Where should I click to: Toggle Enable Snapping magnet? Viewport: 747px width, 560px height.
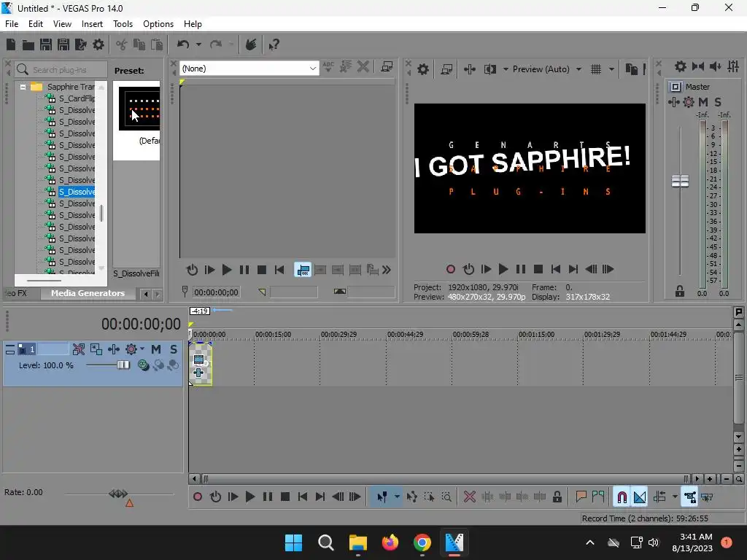(622, 497)
